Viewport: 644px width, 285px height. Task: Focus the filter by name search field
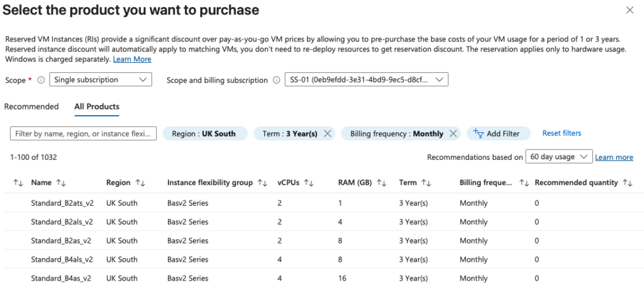(83, 133)
